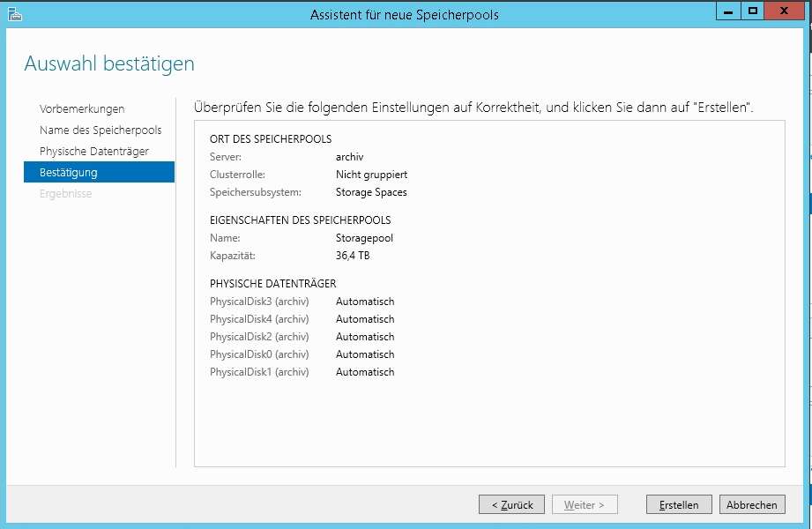Click the 'Server:' label
This screenshot has height=529, width=812.
[x=226, y=157]
